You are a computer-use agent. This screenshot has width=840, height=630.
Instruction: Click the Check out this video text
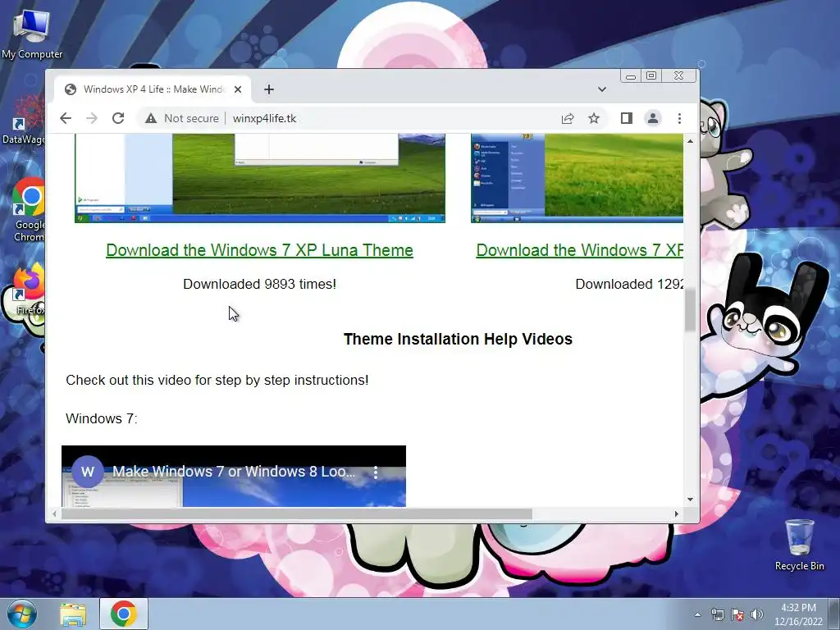click(217, 380)
